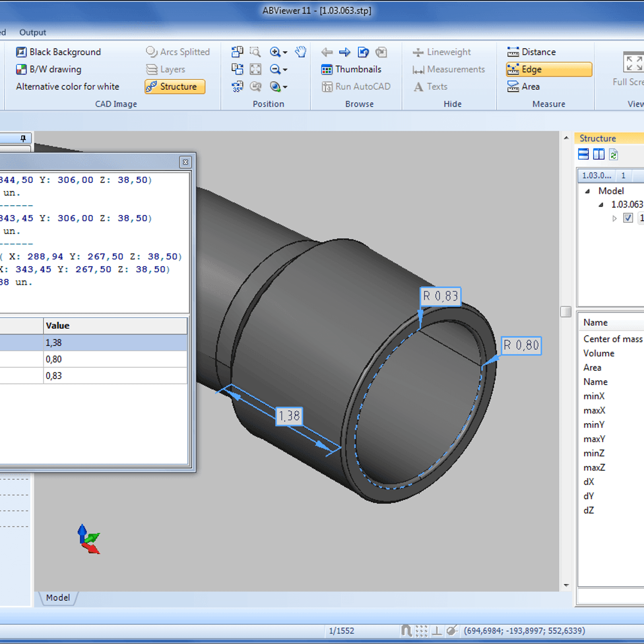Click the refresh structure icon
The height and width of the screenshot is (644, 644).
613,154
